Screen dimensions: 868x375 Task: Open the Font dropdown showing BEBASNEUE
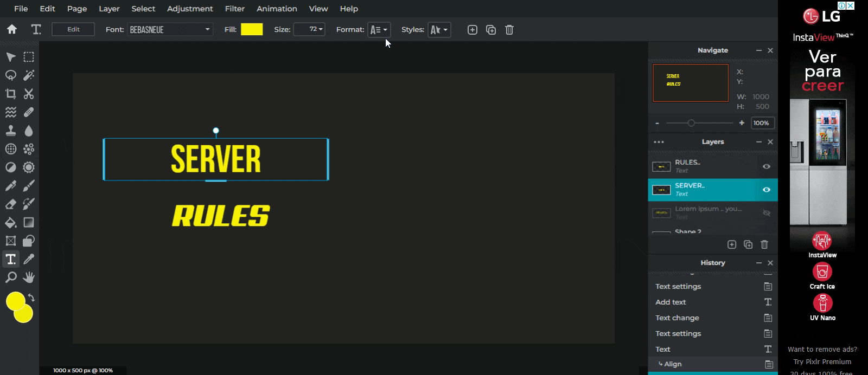click(x=170, y=29)
